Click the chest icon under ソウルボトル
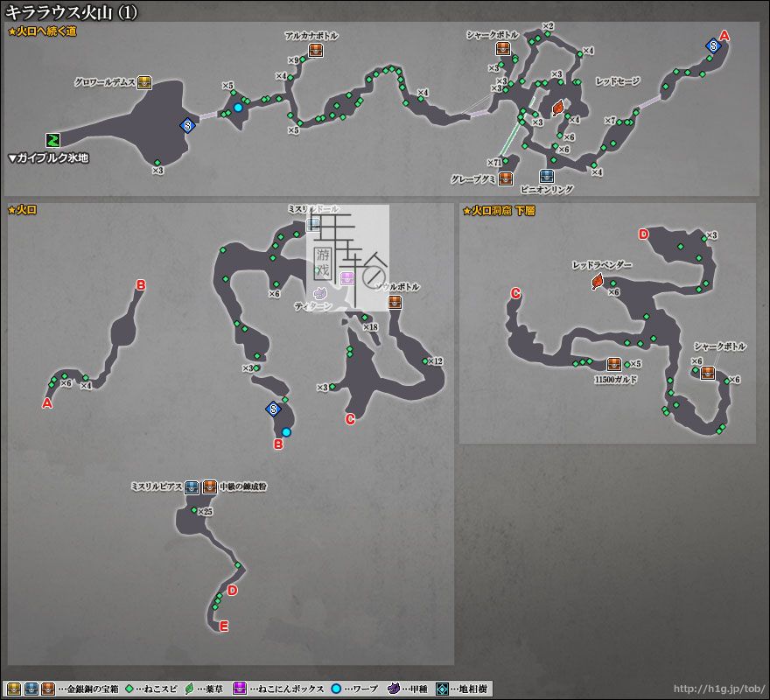The image size is (770, 700). [x=395, y=302]
